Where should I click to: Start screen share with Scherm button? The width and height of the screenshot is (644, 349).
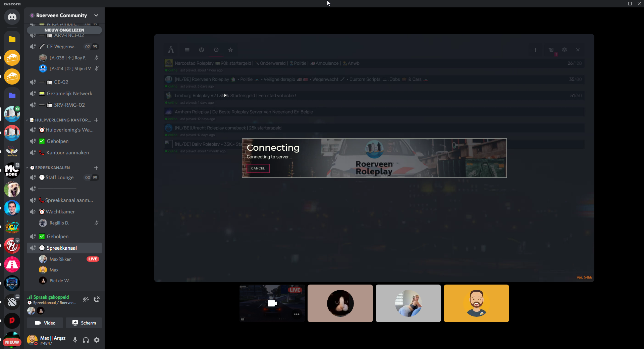[x=84, y=323]
